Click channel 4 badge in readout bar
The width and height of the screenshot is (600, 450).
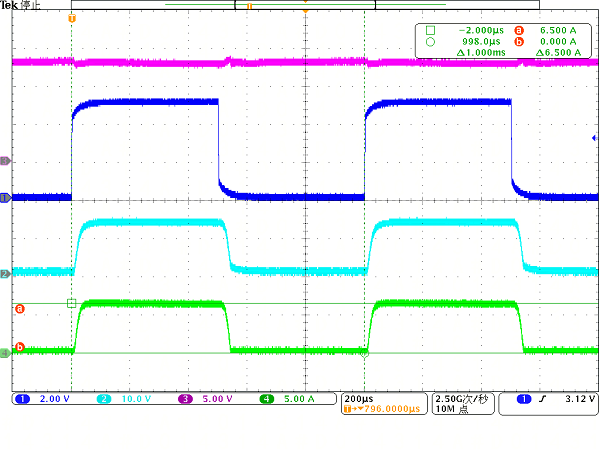point(267,399)
